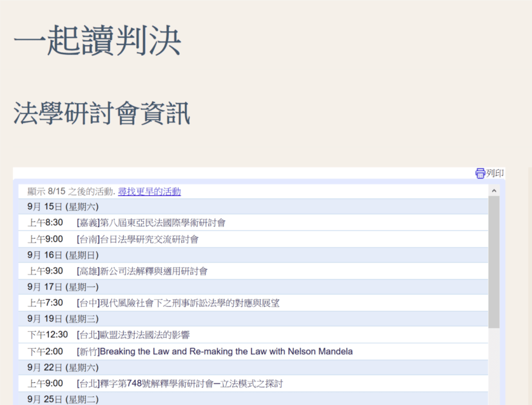Image resolution: width=532 pixels, height=405 pixels.
Task: Select the 9月 15日 (星期六) date header
Action: 63,207
